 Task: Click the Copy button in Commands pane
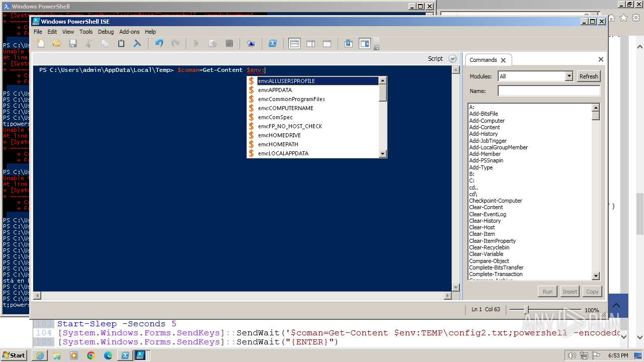(x=592, y=292)
